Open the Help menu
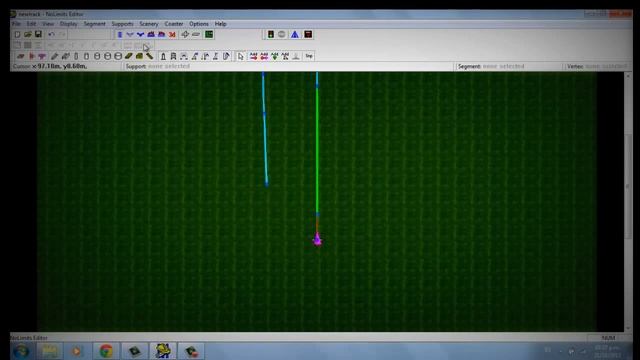The image size is (640, 360). [220, 24]
